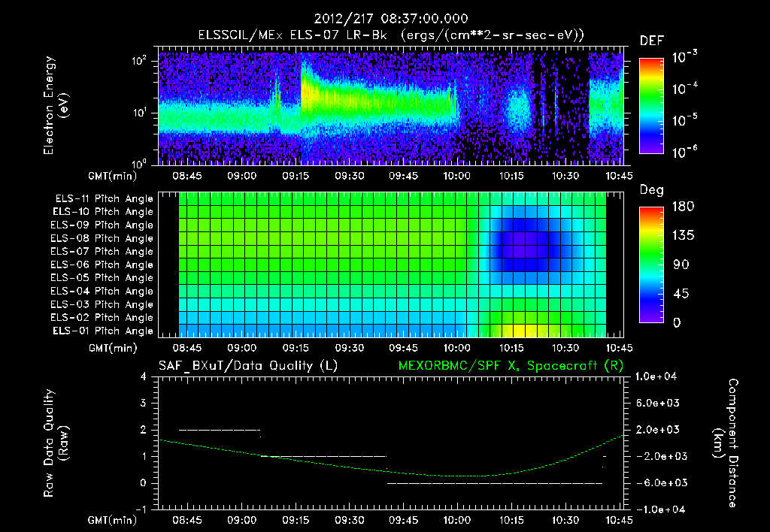Image resolution: width=770 pixels, height=532 pixels.
Task: Click the 135 tick on the Deg scale
Action: pos(683,235)
